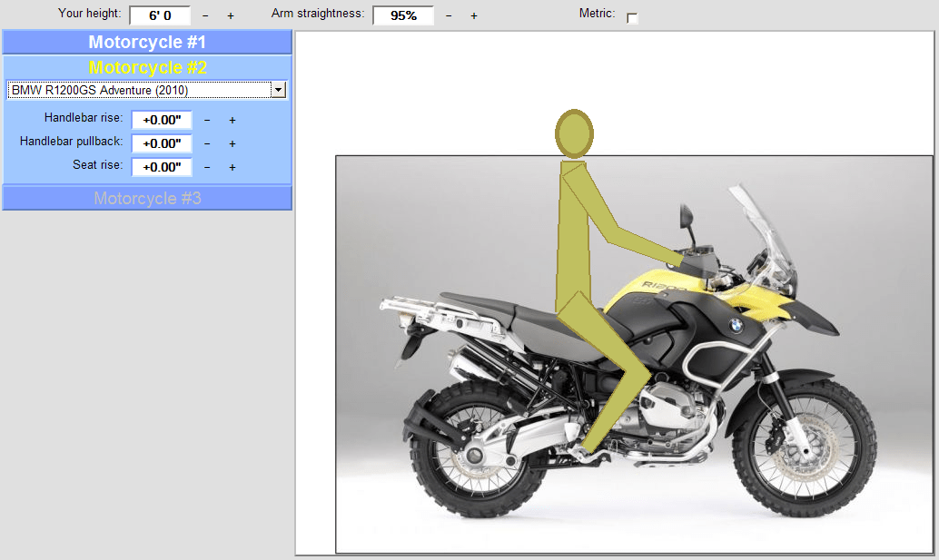This screenshot has height=560, width=939.
Task: Increase the seat rise value
Action: (232, 167)
